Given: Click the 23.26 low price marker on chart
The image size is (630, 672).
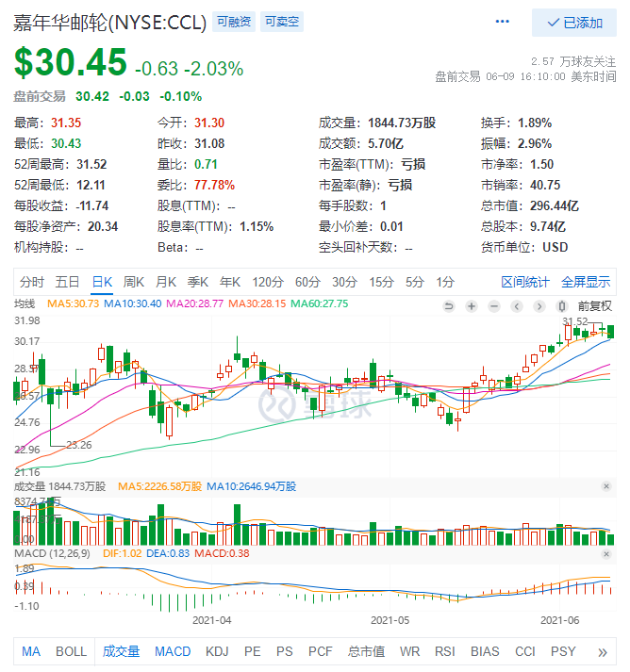Looking at the screenshot, I should [79, 445].
